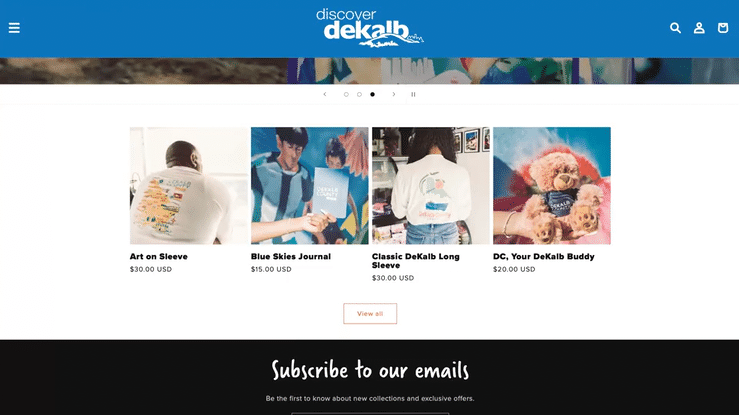Go to previous slide arrow
739x415 pixels.
[x=325, y=94]
